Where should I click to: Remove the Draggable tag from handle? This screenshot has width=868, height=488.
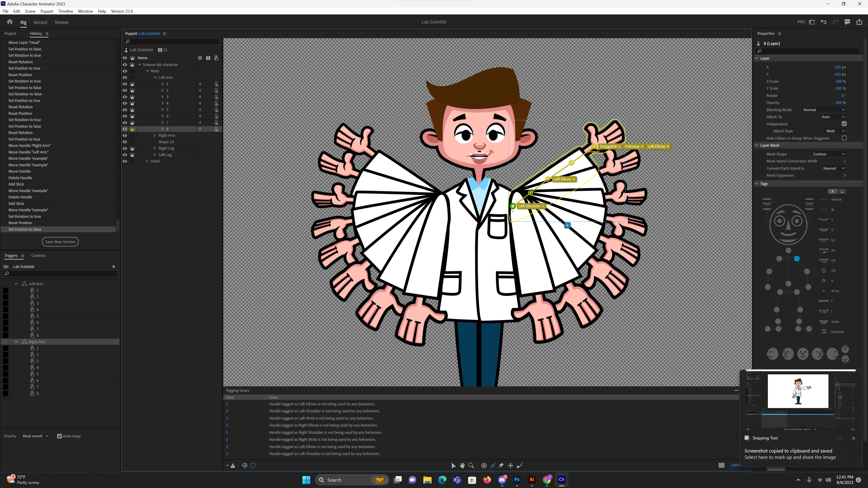619,146
